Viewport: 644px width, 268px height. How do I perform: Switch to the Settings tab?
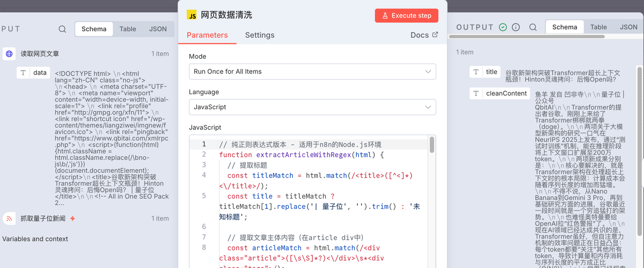(x=260, y=35)
